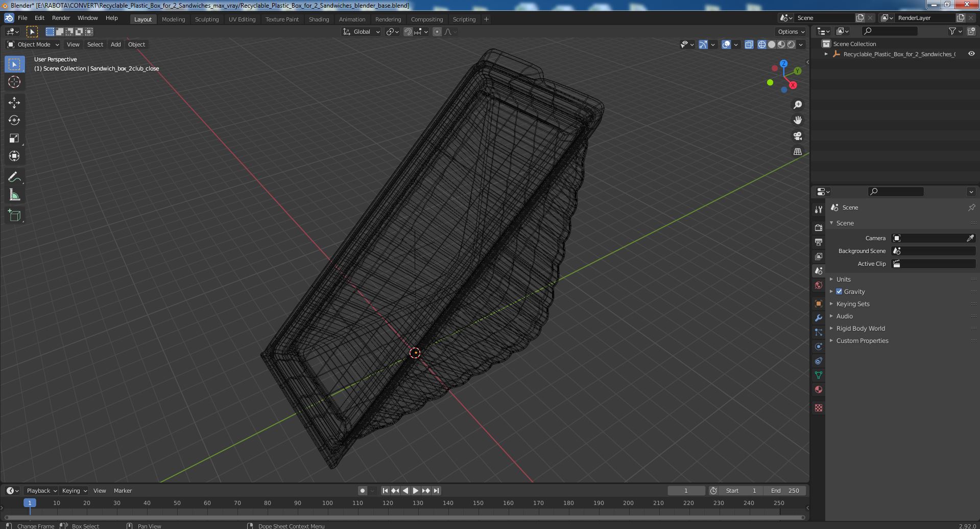The width and height of the screenshot is (980, 529).
Task: Add a new workspace tab
Action: 486,19
